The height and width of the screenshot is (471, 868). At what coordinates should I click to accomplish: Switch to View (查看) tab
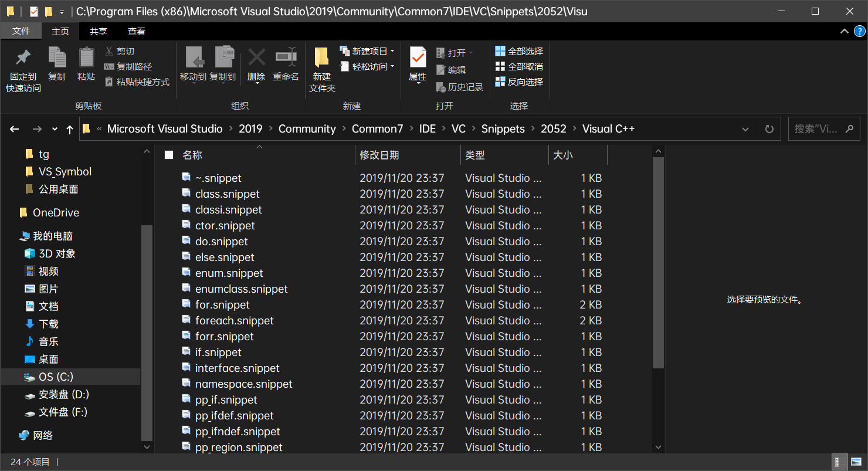(x=137, y=31)
